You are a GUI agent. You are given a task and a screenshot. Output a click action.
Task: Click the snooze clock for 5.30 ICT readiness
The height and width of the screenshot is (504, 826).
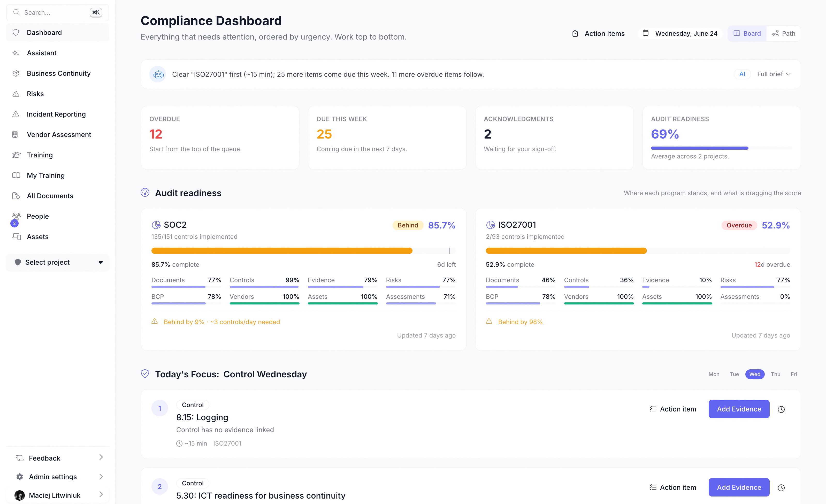click(781, 488)
